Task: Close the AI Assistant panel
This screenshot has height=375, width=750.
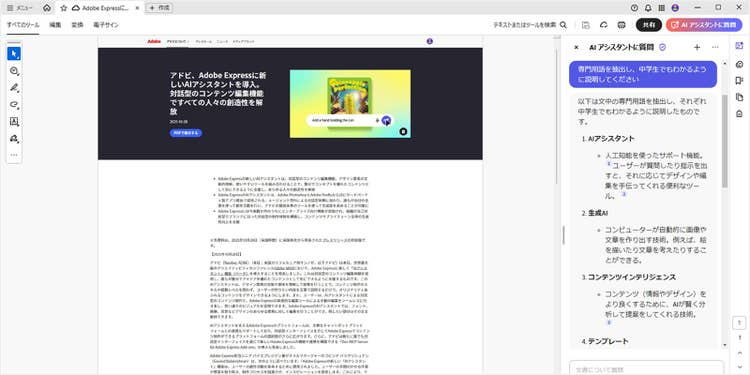Action: tap(576, 47)
